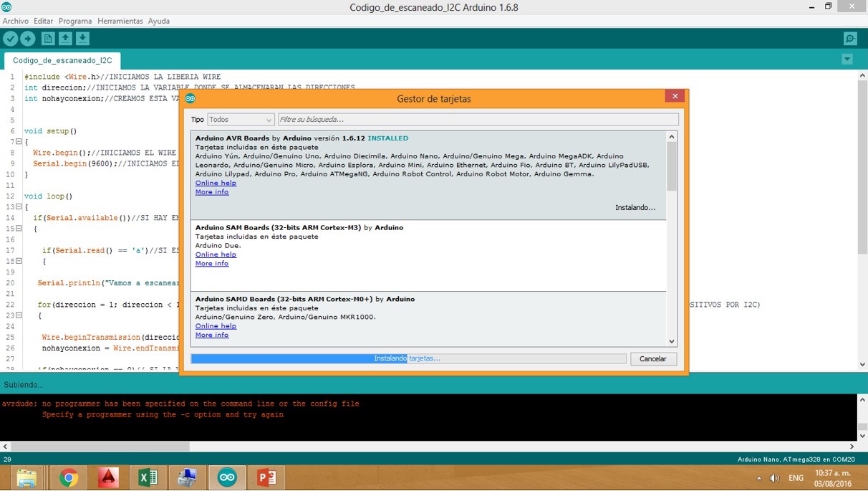Click the board list scrollbar down arrow
The height and width of the screenshot is (491, 868).
[672, 342]
